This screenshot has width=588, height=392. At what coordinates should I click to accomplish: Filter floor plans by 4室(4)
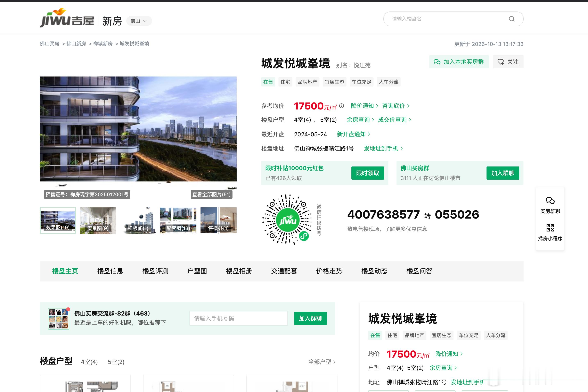click(89, 362)
